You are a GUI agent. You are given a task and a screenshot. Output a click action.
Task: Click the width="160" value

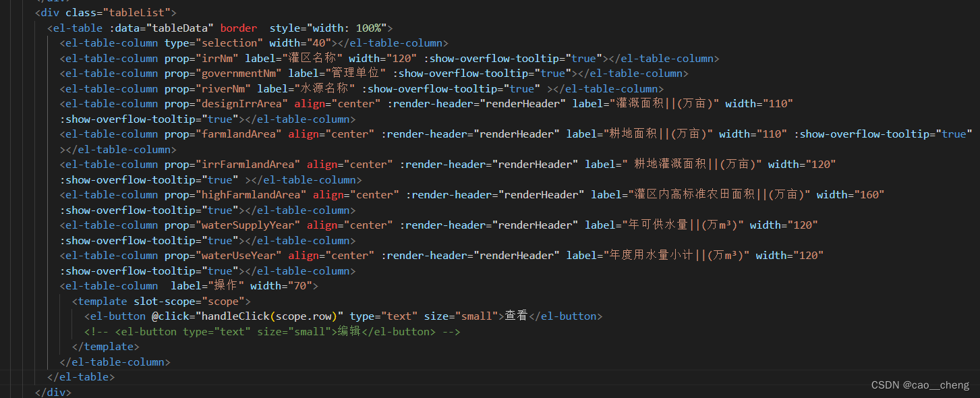coord(851,195)
